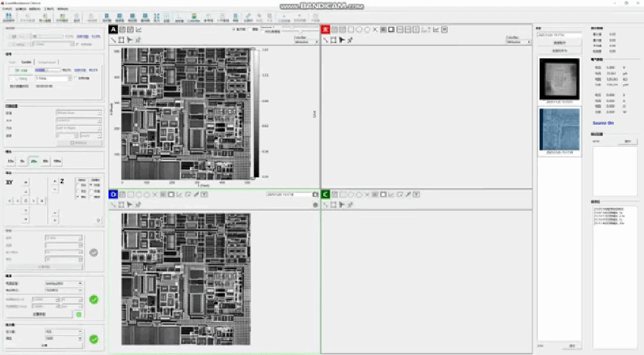Click the flag marker tool in panel A

pos(130,40)
